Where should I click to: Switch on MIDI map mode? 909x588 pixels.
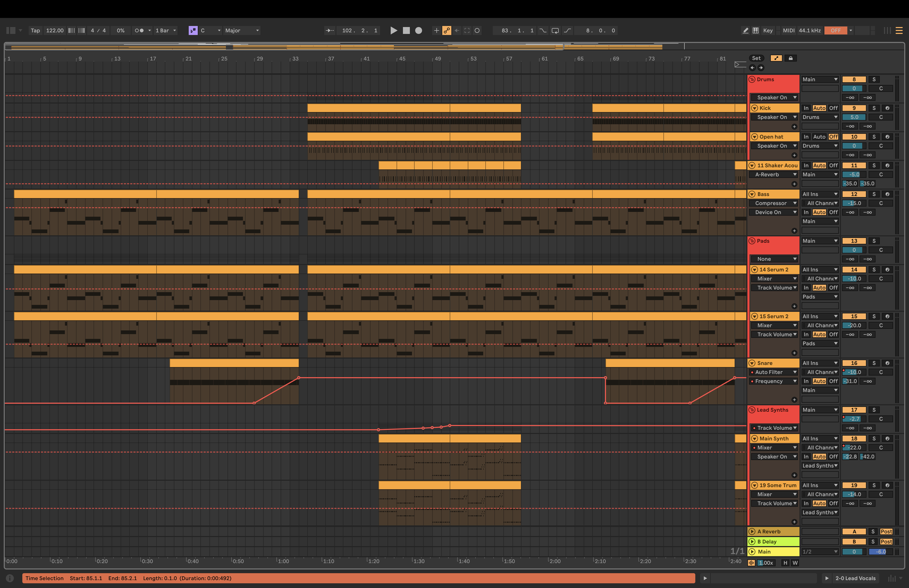[788, 31]
